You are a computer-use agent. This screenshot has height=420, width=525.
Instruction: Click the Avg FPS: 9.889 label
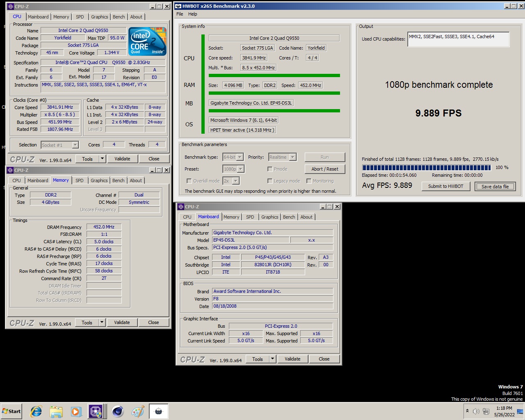click(387, 185)
